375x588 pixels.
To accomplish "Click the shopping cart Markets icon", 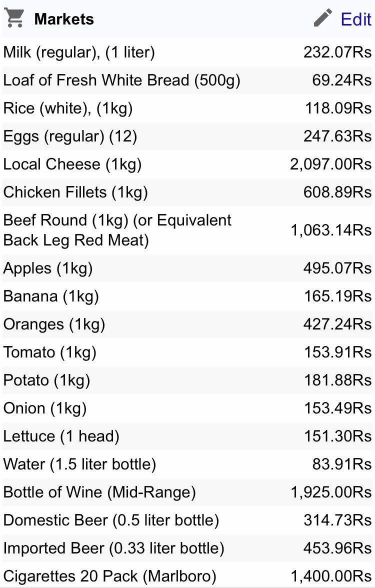I will click(x=14, y=17).
